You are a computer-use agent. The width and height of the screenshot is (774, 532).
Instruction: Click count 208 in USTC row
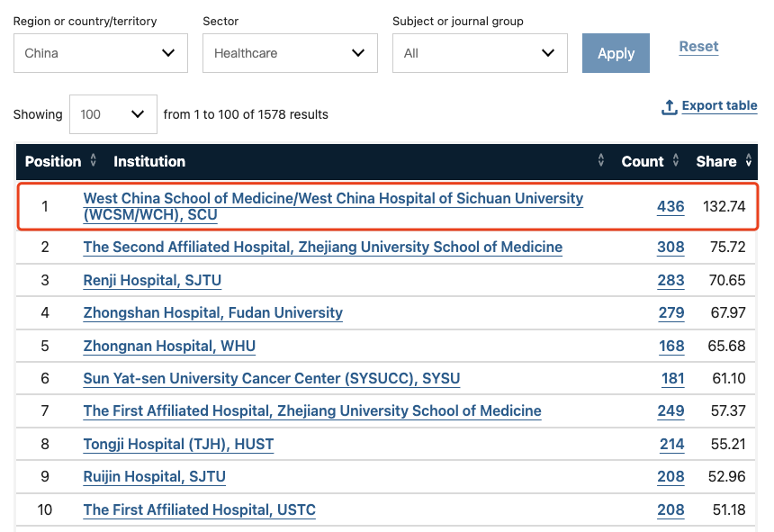pos(670,509)
